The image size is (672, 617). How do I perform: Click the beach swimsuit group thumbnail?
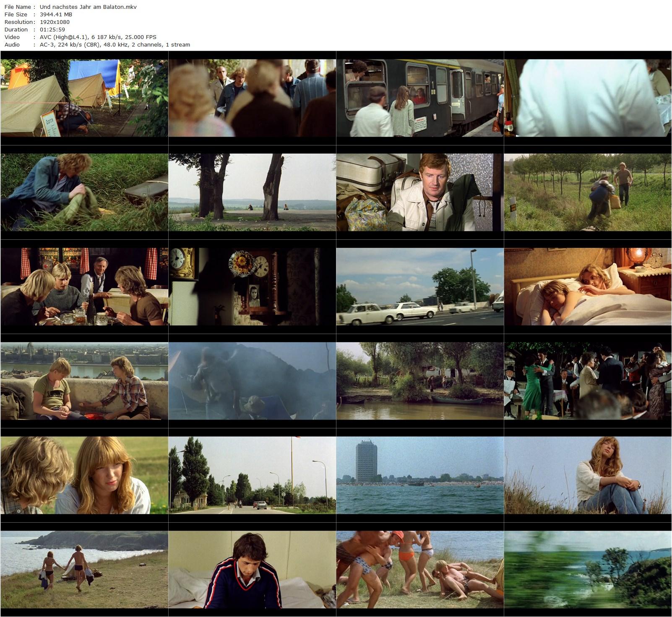tap(419, 570)
